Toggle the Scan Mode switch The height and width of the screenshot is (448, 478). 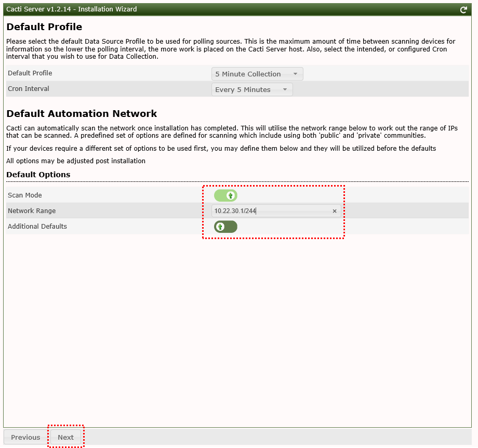(225, 195)
